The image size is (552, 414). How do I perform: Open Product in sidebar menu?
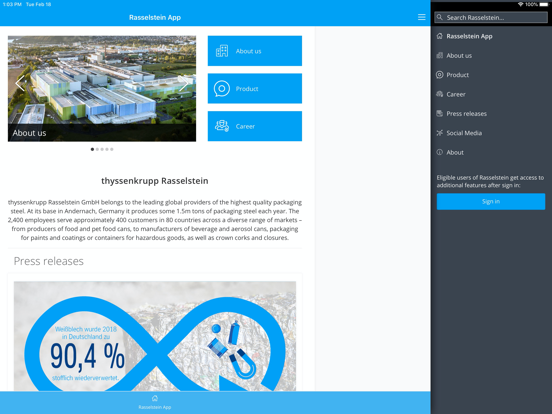click(458, 75)
